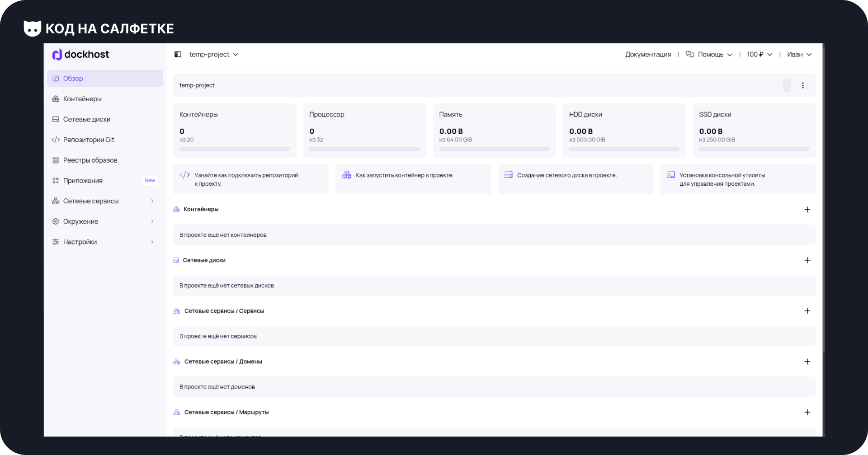Click the Процессор usage progress bar
Image resolution: width=868 pixels, height=455 pixels.
(x=364, y=149)
